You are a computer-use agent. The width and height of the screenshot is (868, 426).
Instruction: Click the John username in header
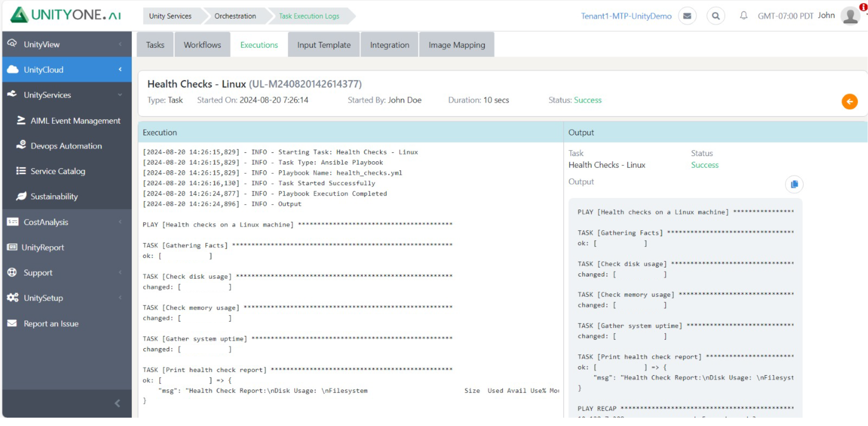click(826, 16)
